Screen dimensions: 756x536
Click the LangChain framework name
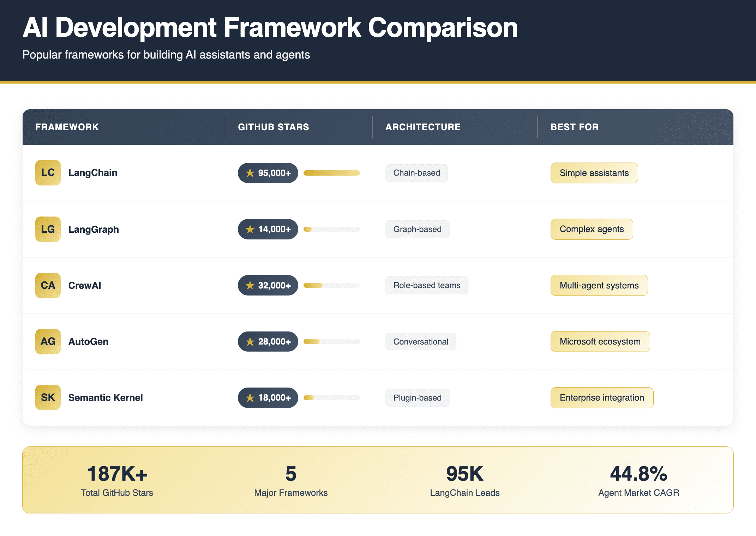point(93,173)
